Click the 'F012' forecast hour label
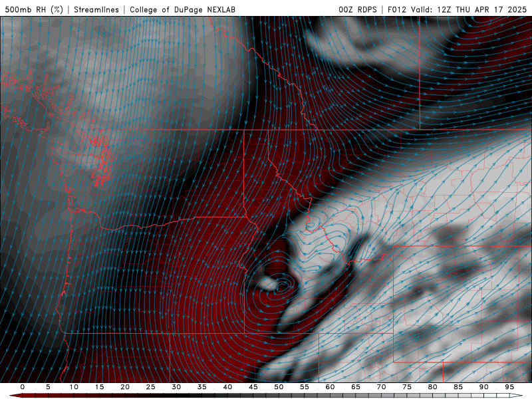This screenshot has width=532, height=399. (397, 9)
